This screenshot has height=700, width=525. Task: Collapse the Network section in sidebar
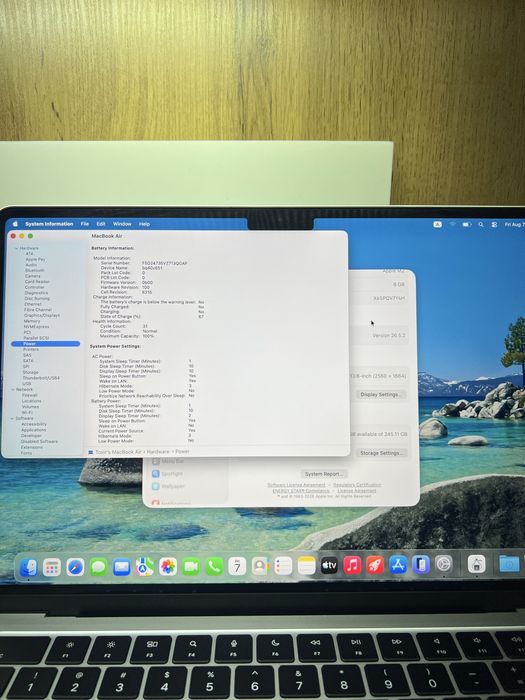(x=13, y=390)
